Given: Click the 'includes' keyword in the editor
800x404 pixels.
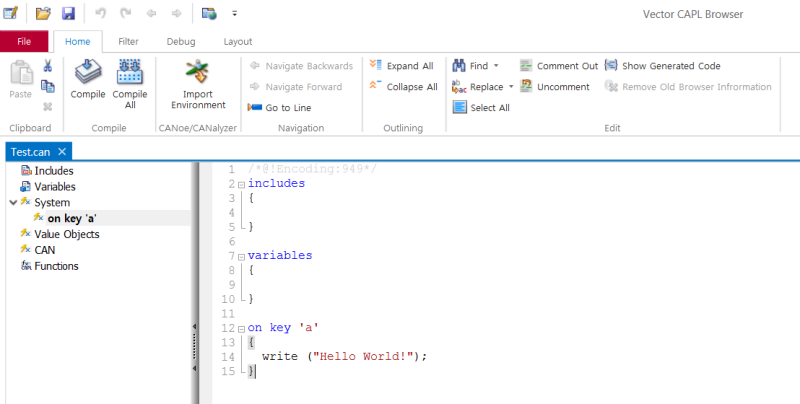Looking at the screenshot, I should pyautogui.click(x=277, y=183).
